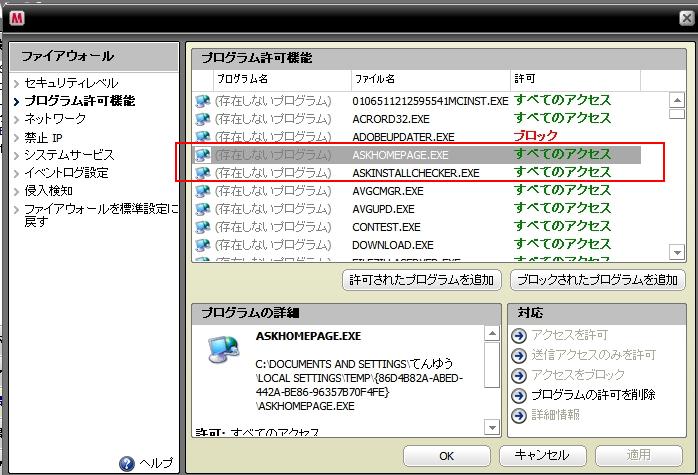Select AVGCMGR.EXE file name
The height and width of the screenshot is (475, 698).
[x=388, y=191]
